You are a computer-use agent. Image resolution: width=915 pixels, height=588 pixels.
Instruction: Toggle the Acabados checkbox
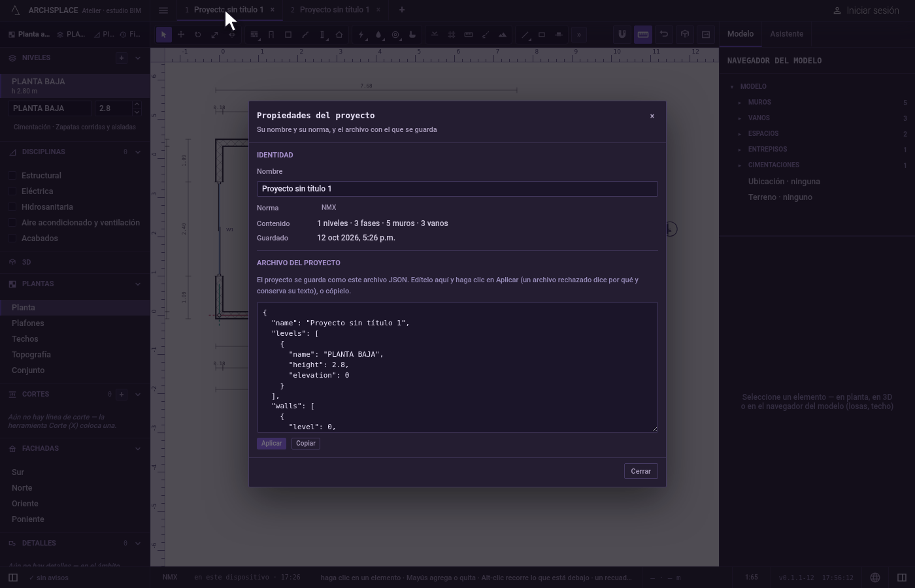point(12,238)
